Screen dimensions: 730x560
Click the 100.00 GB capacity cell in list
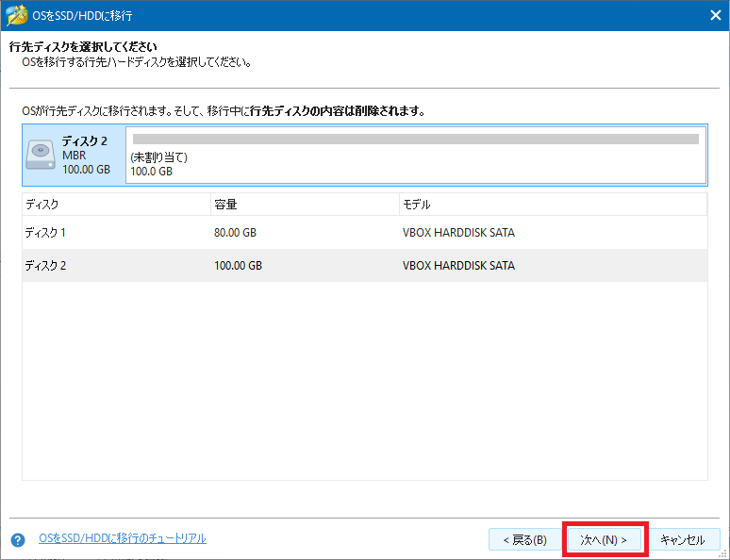pyautogui.click(x=238, y=265)
